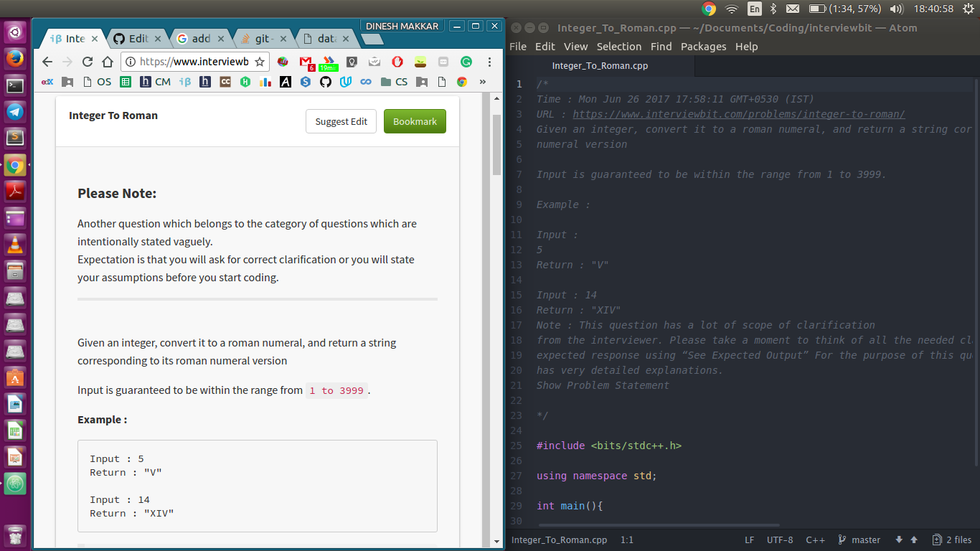Click the 1:1 cursor position in Atom

[626, 540]
